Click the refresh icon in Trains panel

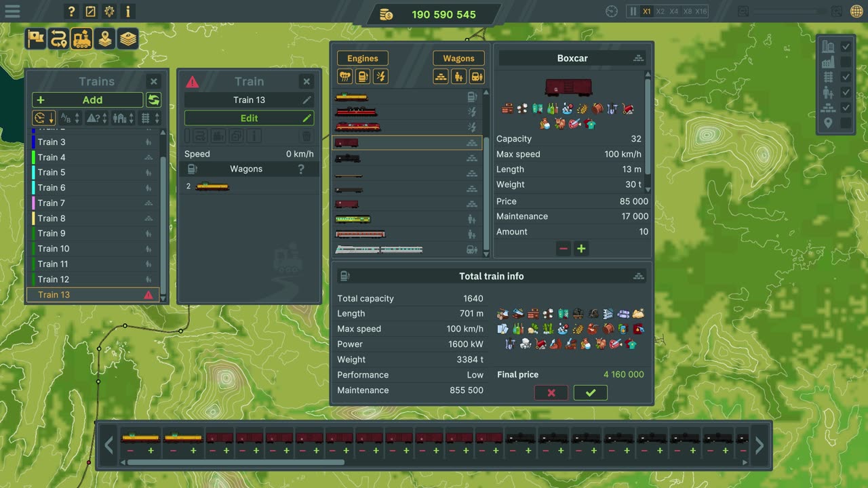[x=154, y=100]
